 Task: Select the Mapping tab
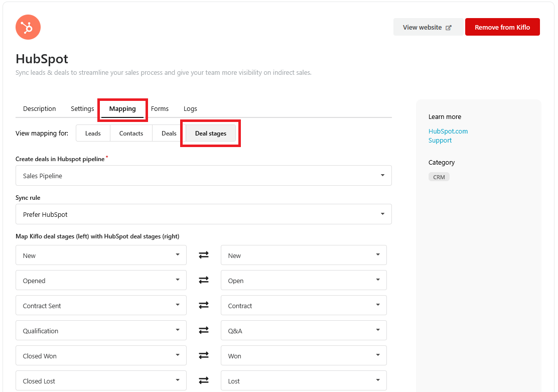pyautogui.click(x=122, y=109)
